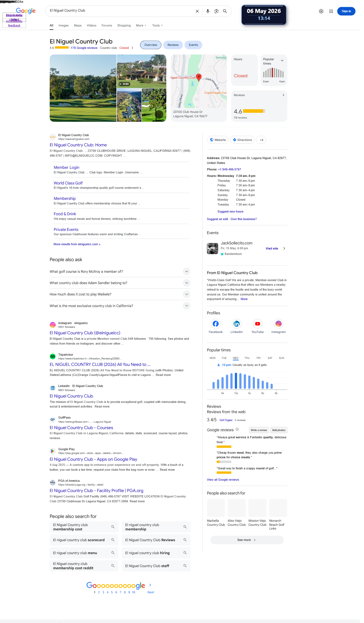Screen dimensions: 364x623
Task: Open the club Website button
Action: click(218, 140)
